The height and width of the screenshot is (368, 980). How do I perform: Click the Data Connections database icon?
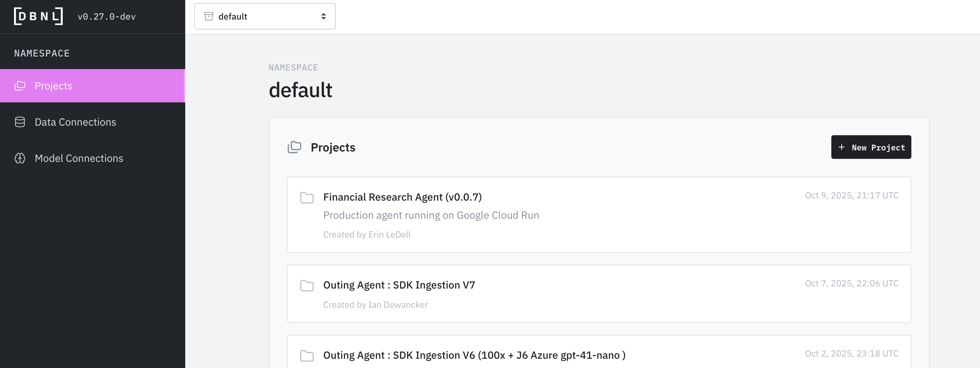pyautogui.click(x=20, y=122)
